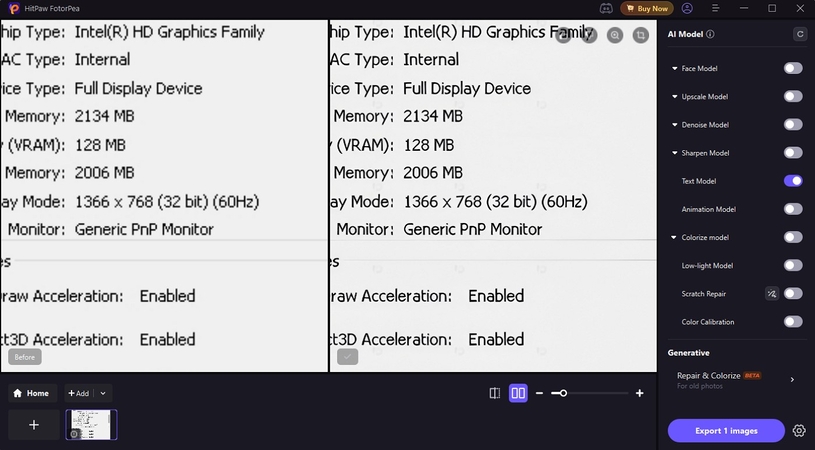Open the user account profile icon
Screen dimensions: 815x450
[687, 8]
